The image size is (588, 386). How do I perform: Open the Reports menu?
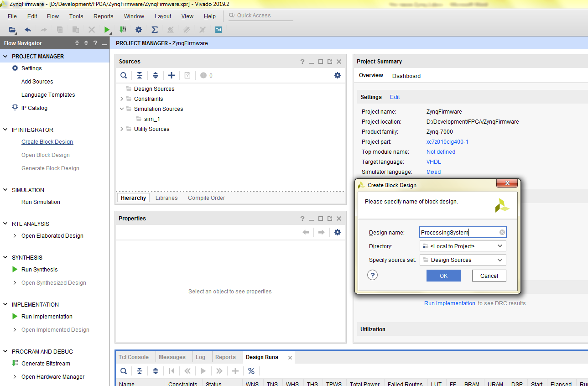point(104,16)
